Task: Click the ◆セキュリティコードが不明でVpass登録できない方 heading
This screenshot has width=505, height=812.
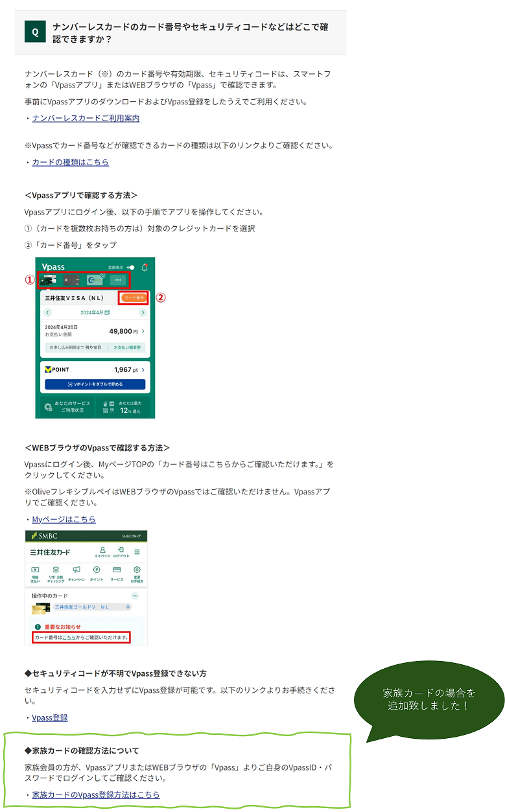Action: (x=115, y=673)
